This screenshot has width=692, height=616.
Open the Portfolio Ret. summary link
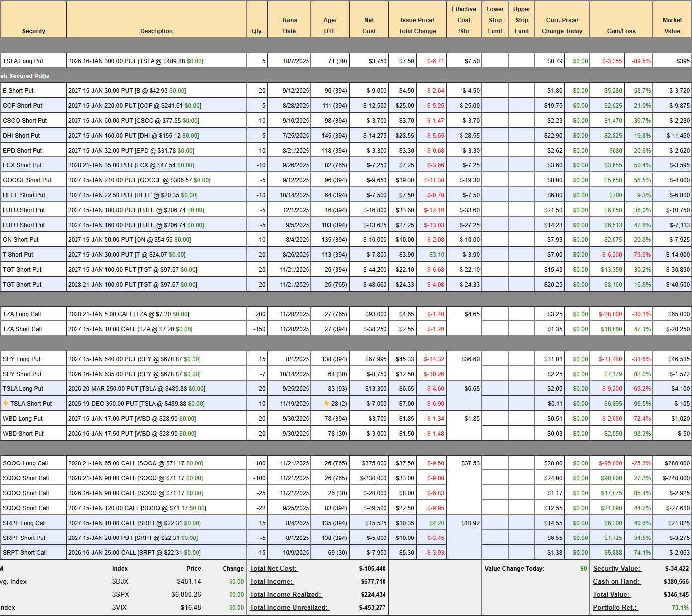(615, 608)
